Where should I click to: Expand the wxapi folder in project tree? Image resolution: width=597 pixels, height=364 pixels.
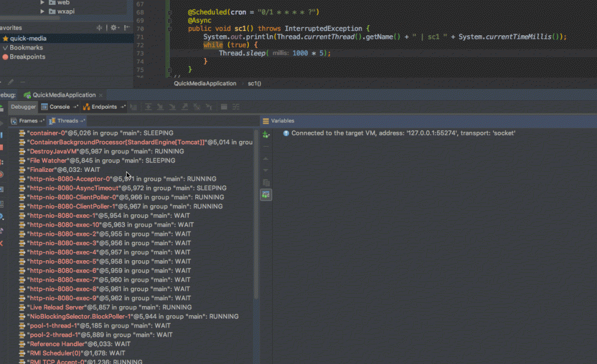click(x=43, y=11)
